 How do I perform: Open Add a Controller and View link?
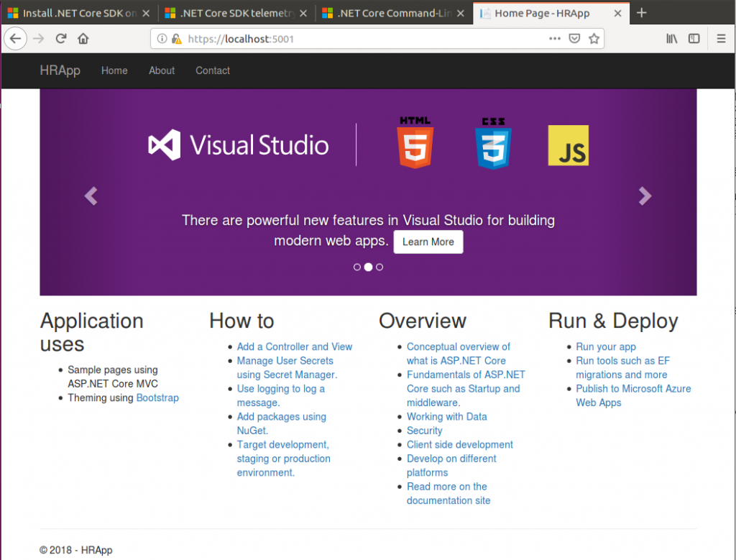[x=294, y=346]
